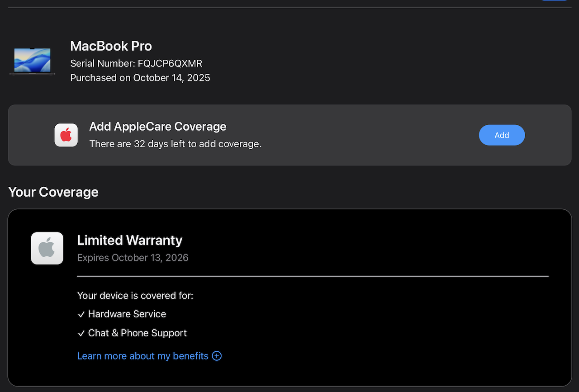579x392 pixels.
Task: Click the MacBook Pro device title
Action: (x=111, y=46)
